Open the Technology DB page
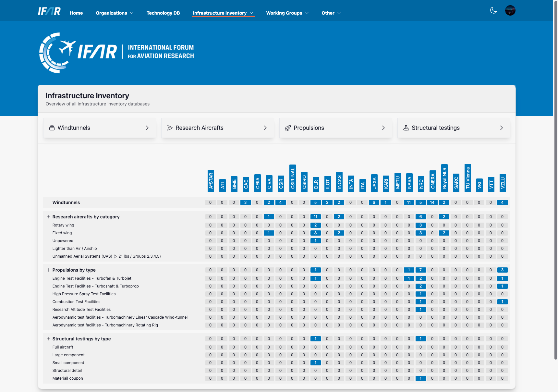Viewport: 558px width, 392px height. (163, 13)
